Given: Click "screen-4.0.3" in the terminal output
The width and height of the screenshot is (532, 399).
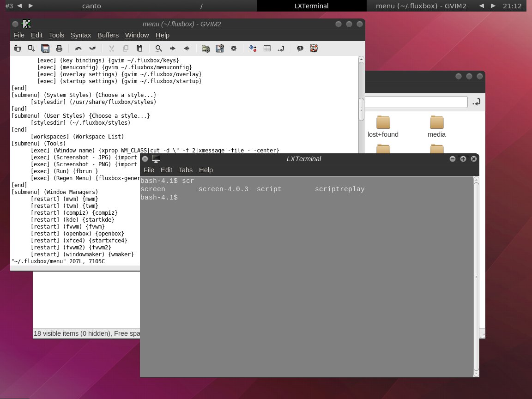Looking at the screenshot, I should pos(223,189).
